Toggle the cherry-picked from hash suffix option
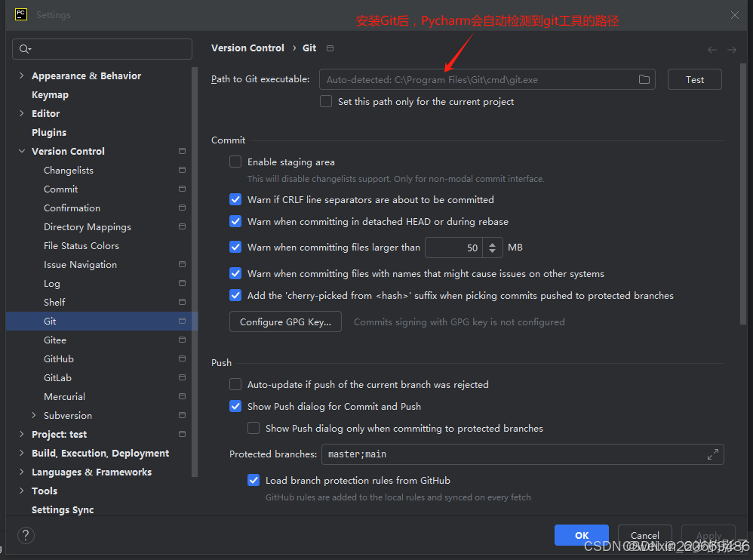The height and width of the screenshot is (560, 753). 235,295
